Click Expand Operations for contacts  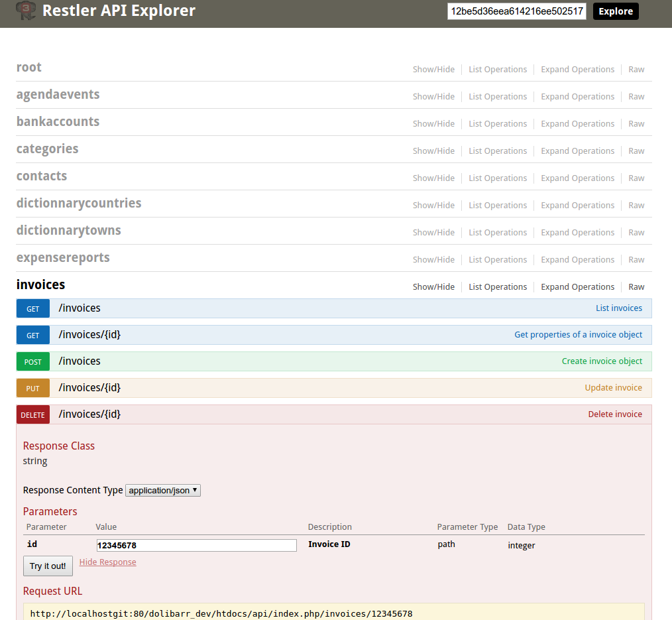(x=577, y=178)
